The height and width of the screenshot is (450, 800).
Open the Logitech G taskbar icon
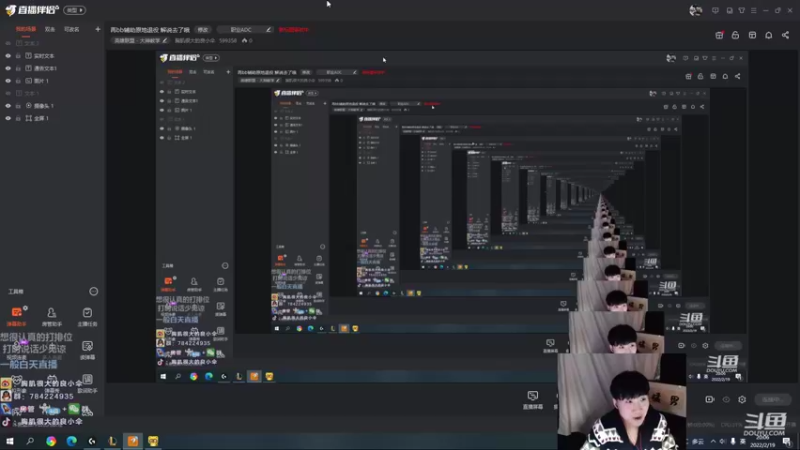coord(92,441)
